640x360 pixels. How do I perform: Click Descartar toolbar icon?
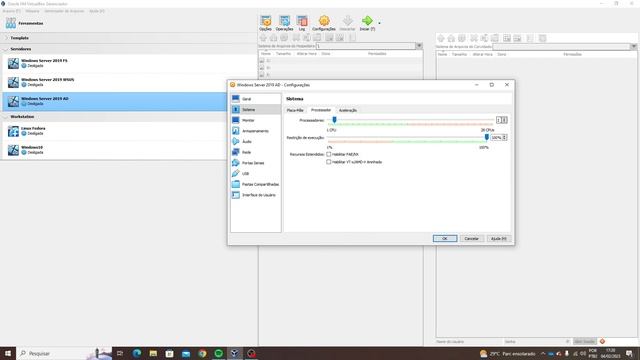347,23
